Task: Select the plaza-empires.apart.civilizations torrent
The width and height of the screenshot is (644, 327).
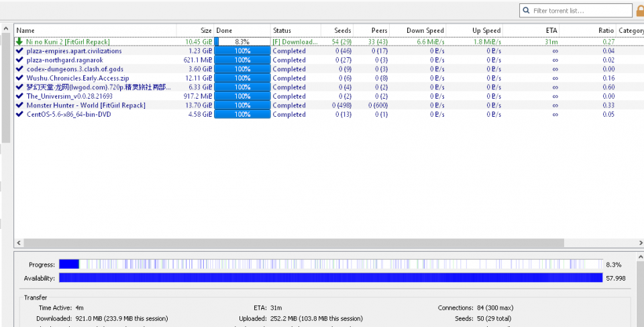Action: pos(74,50)
